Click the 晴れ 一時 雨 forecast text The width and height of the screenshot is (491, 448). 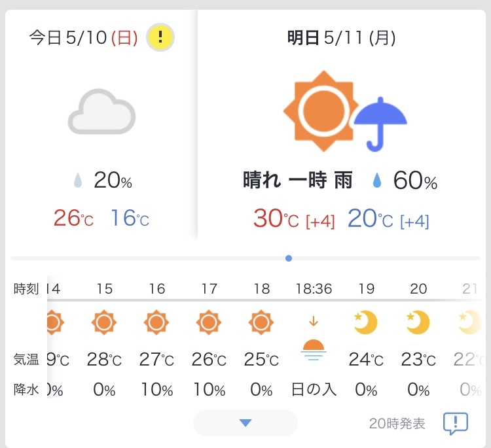pos(297,181)
